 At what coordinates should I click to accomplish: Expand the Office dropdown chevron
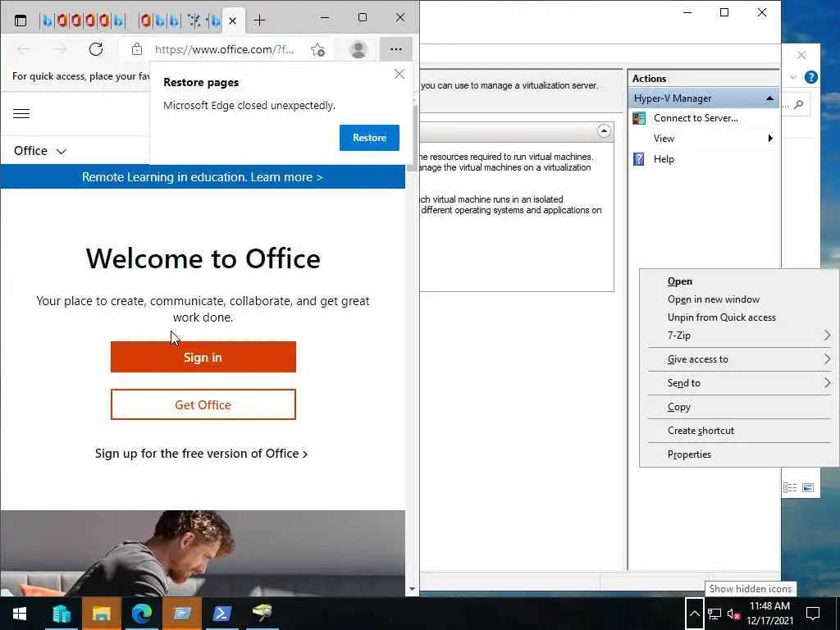pos(62,152)
